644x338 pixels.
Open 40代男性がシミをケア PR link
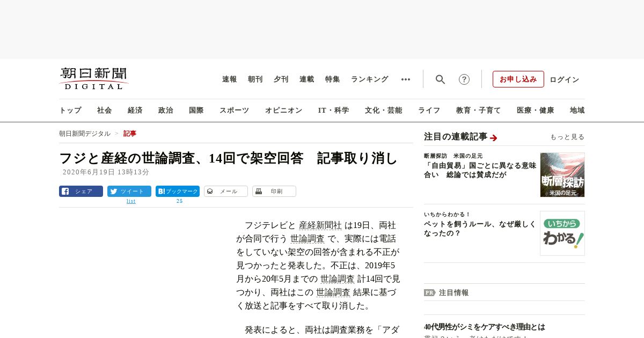pyautogui.click(x=485, y=327)
